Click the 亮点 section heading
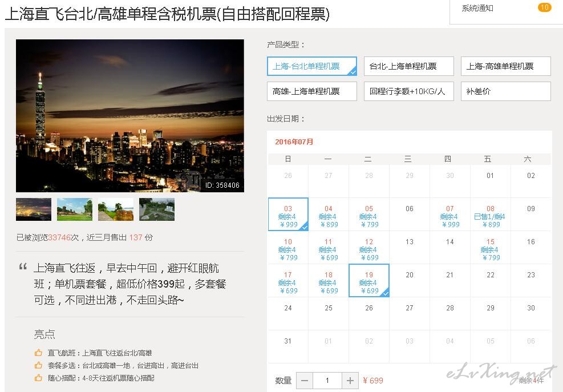Screen dimensions: 563x392 click(44, 334)
